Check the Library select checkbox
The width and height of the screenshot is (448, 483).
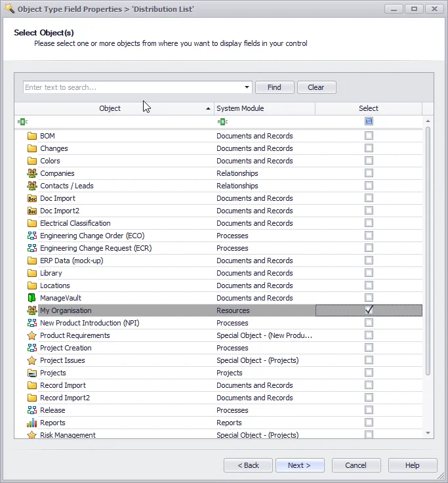(x=369, y=273)
